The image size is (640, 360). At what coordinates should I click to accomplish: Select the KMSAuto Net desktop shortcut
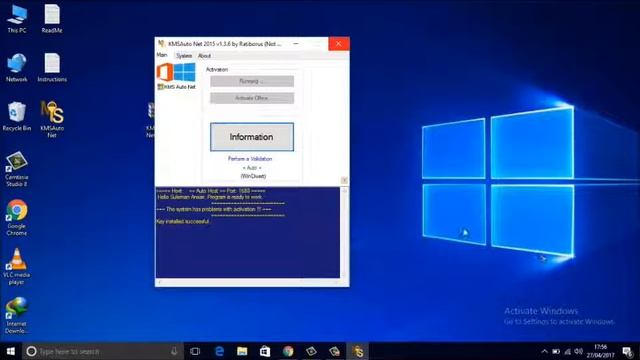point(52,119)
